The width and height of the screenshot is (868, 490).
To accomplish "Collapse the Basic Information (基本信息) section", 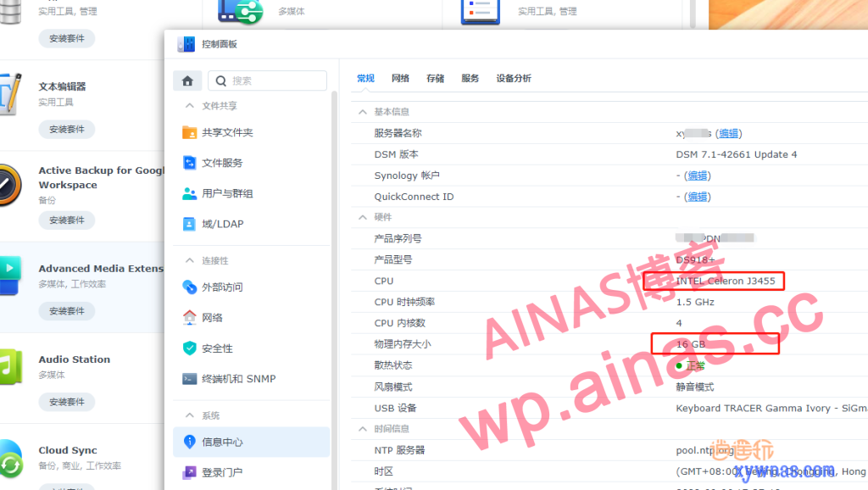I will (363, 112).
